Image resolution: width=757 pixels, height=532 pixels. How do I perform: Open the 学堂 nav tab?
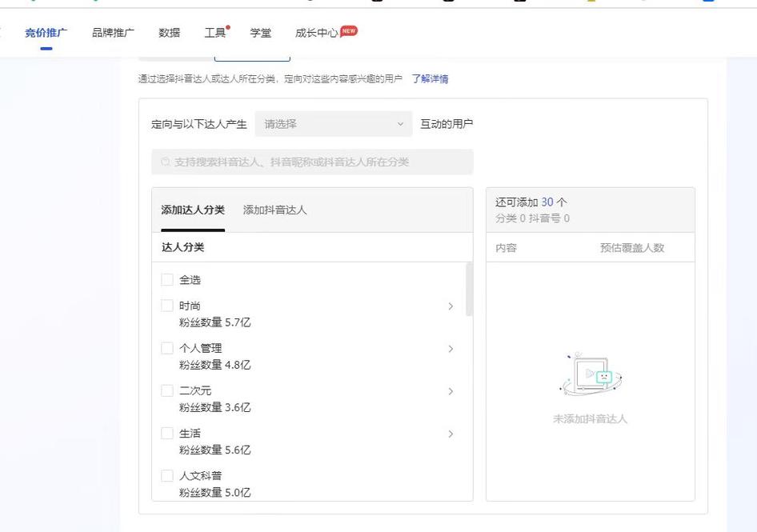261,33
